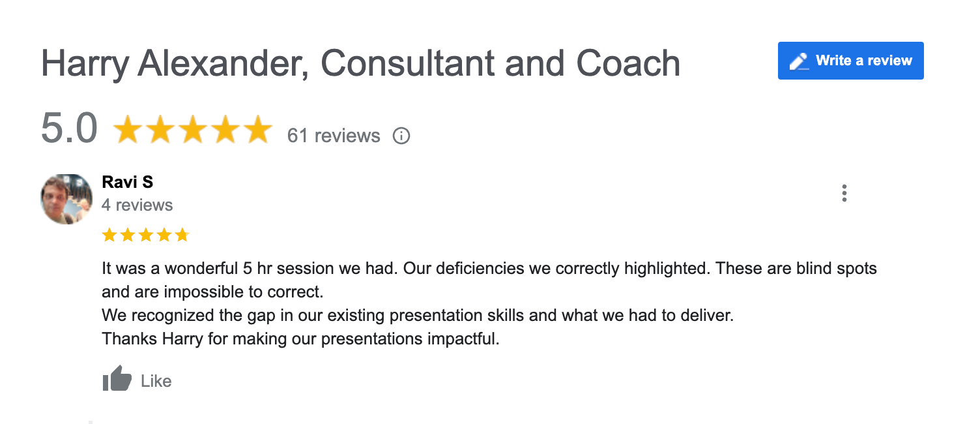
Task: Open the info icon beside 61 reviews
Action: (x=401, y=136)
